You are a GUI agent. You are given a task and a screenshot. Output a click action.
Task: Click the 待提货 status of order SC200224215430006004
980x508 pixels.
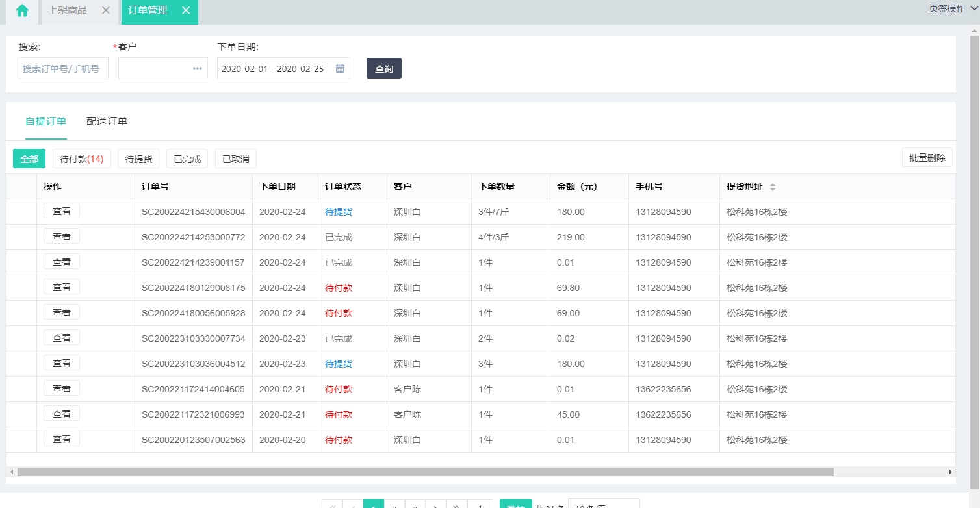click(x=339, y=212)
